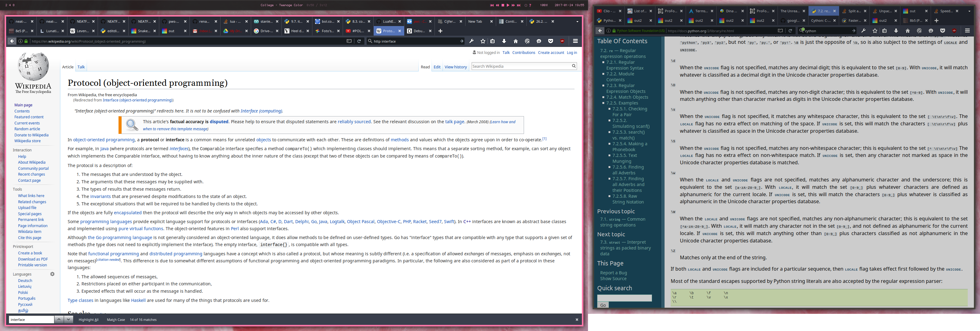Open the wrench developer tools icon in the left browser
980x331 pixels.
[x=471, y=41]
